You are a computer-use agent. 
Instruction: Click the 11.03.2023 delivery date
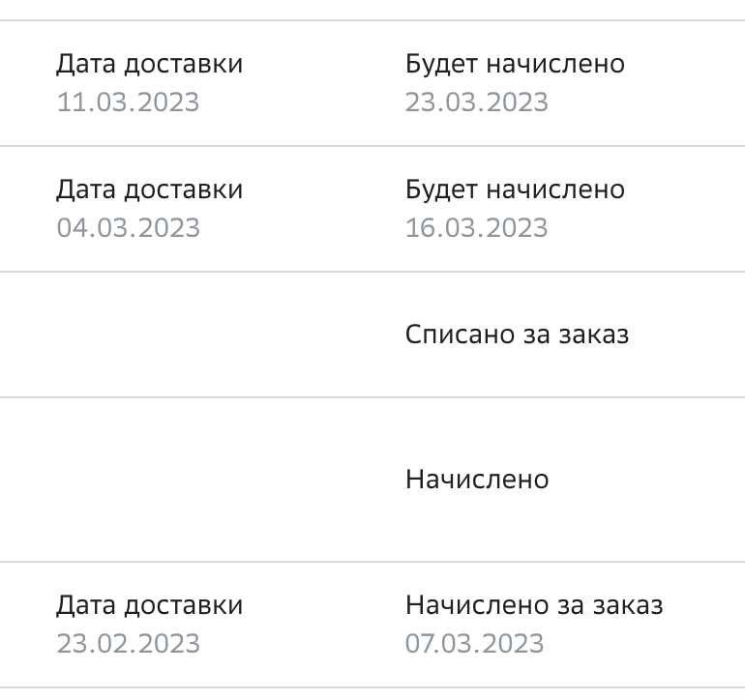(128, 102)
